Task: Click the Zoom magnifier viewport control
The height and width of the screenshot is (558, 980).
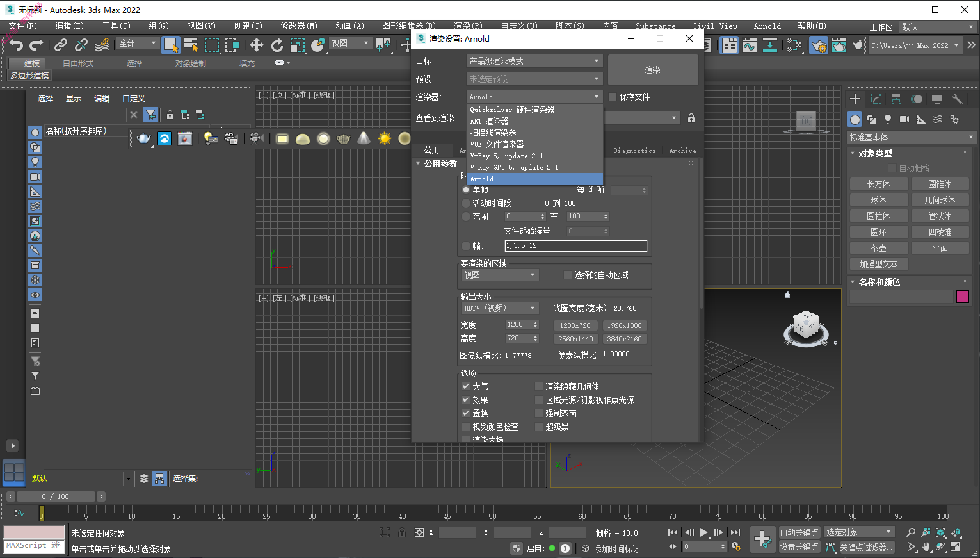Action: pyautogui.click(x=911, y=532)
